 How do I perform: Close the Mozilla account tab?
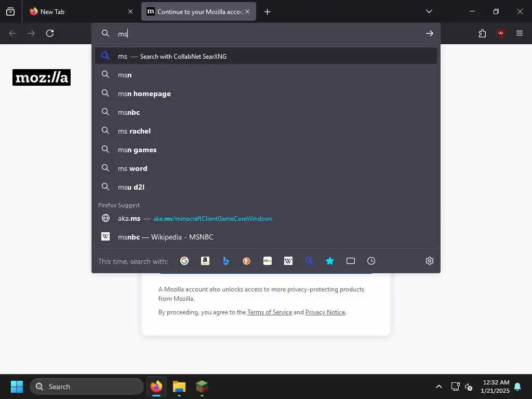(247, 11)
